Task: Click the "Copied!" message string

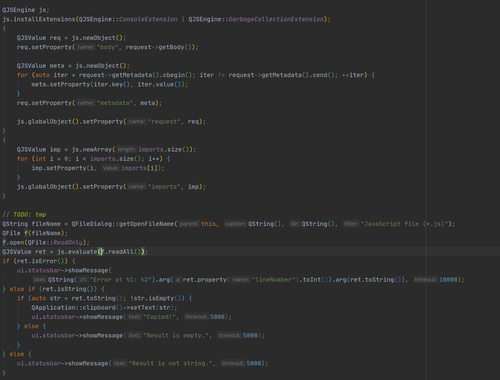Action: [160, 317]
